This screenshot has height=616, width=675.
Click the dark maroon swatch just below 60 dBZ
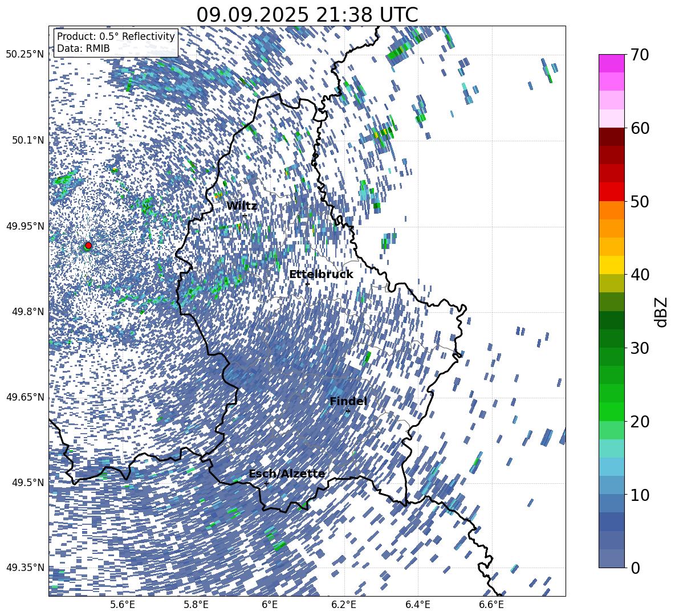pos(611,137)
